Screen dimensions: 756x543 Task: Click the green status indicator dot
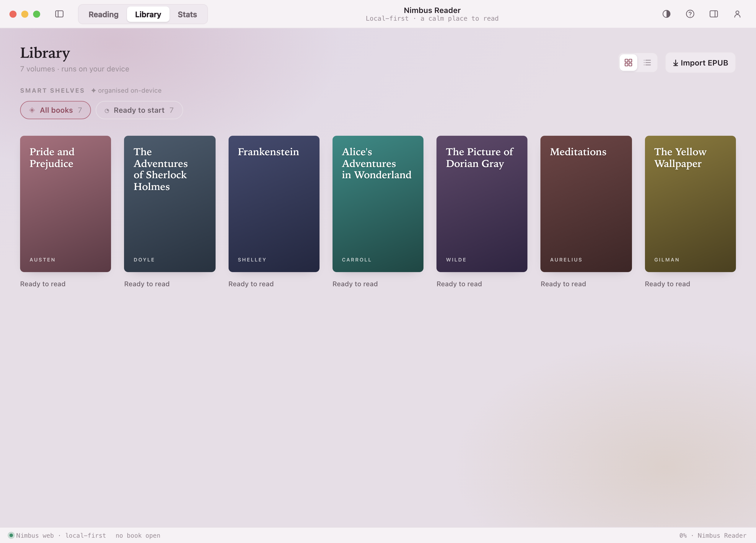[x=11, y=535]
